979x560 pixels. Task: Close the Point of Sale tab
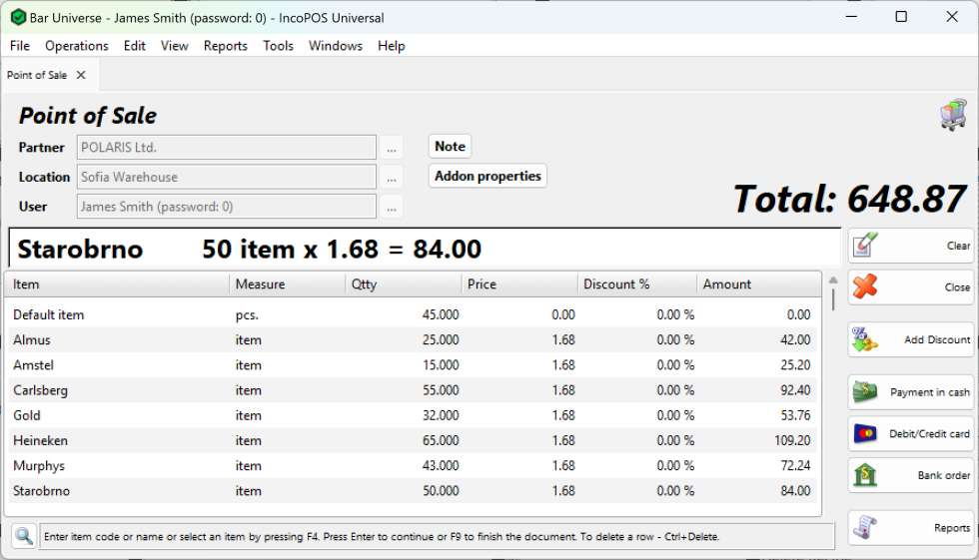pyautogui.click(x=81, y=75)
